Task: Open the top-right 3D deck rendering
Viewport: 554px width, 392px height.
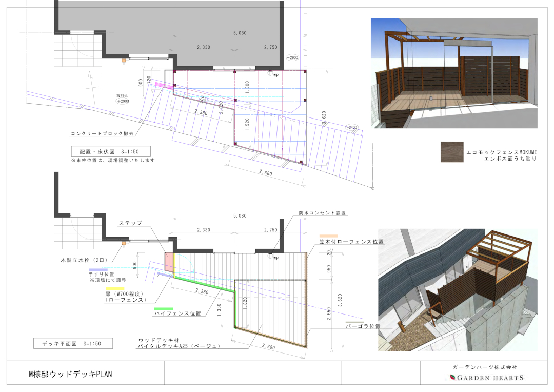Action: click(x=454, y=73)
